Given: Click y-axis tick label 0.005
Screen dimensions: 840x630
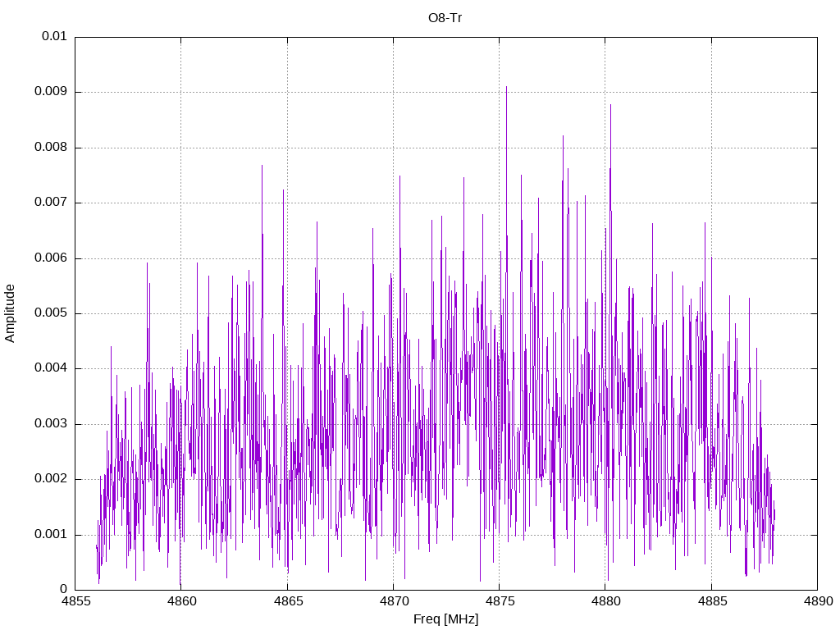Looking at the screenshot, I should click(x=51, y=313).
